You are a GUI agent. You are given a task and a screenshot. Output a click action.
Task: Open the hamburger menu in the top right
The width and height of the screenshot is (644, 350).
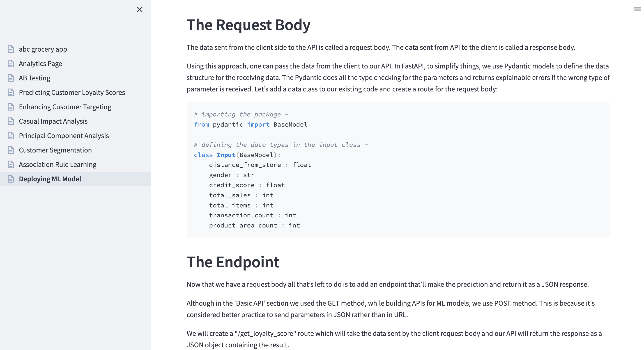(x=637, y=9)
